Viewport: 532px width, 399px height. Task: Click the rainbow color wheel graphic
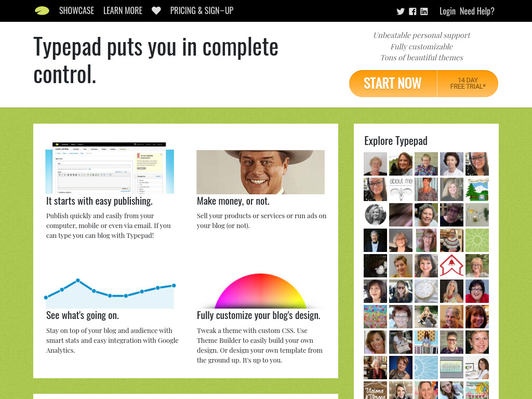click(261, 291)
